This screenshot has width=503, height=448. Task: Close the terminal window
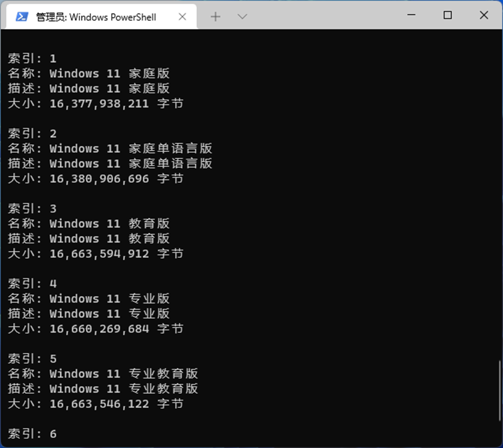click(x=484, y=15)
